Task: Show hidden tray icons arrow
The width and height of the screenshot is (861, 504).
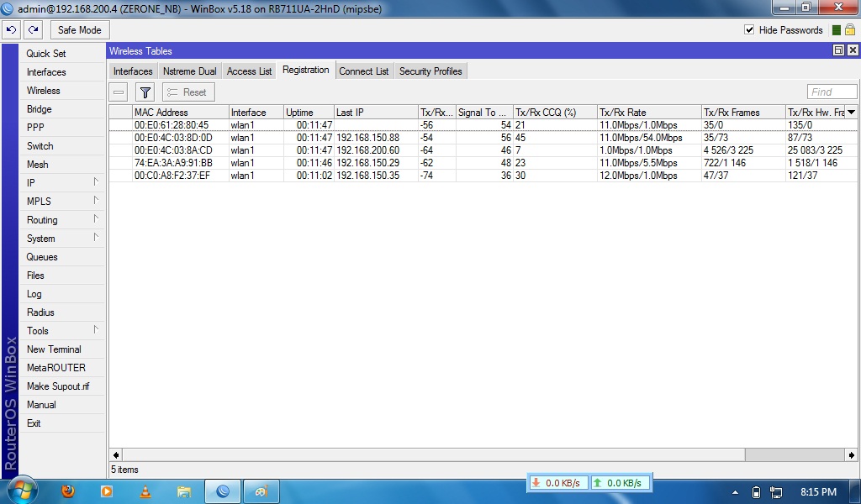Action: (735, 492)
